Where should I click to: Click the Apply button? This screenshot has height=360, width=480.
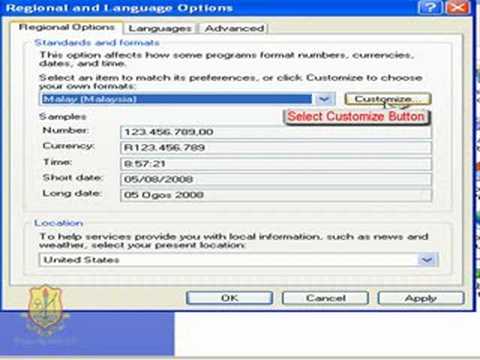[x=421, y=298]
